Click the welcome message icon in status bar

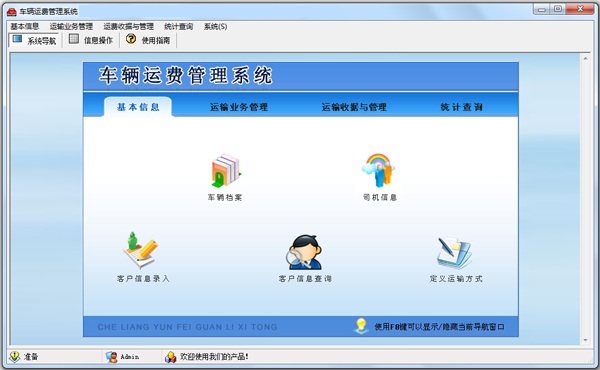(x=170, y=357)
